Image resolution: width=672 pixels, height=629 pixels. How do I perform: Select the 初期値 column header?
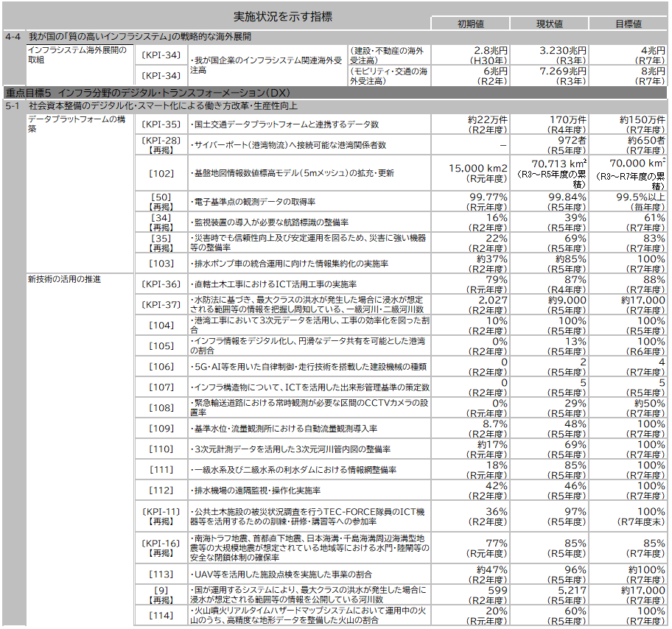coord(470,24)
